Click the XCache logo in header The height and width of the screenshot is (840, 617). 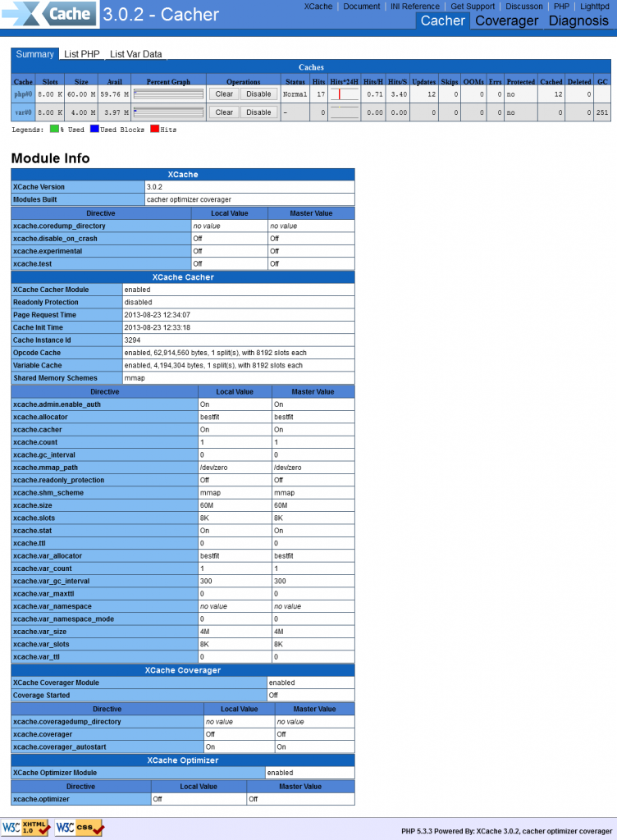[49, 14]
